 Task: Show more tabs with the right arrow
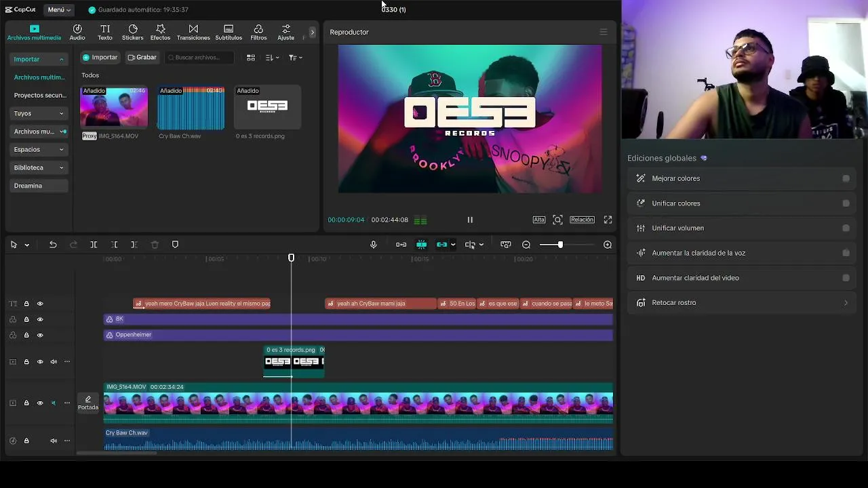point(312,32)
